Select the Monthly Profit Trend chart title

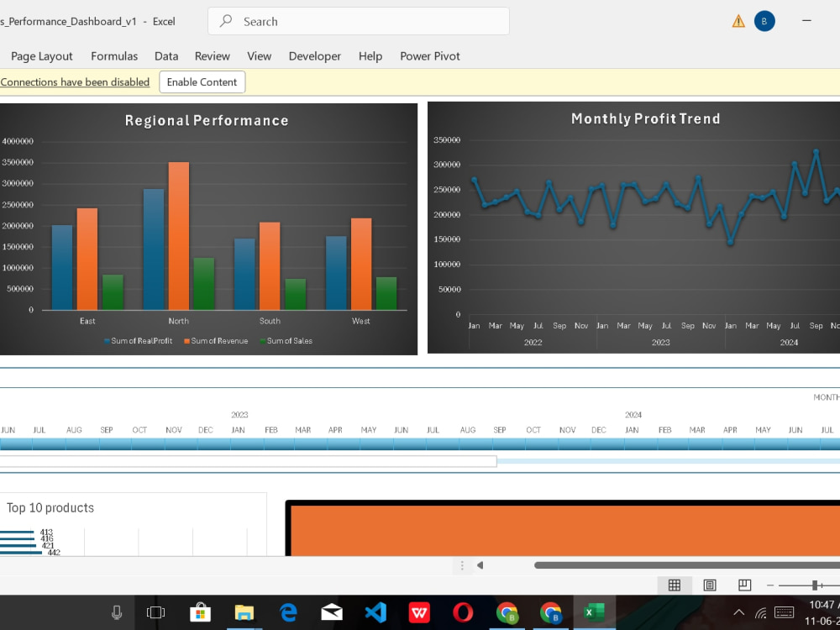(x=645, y=118)
